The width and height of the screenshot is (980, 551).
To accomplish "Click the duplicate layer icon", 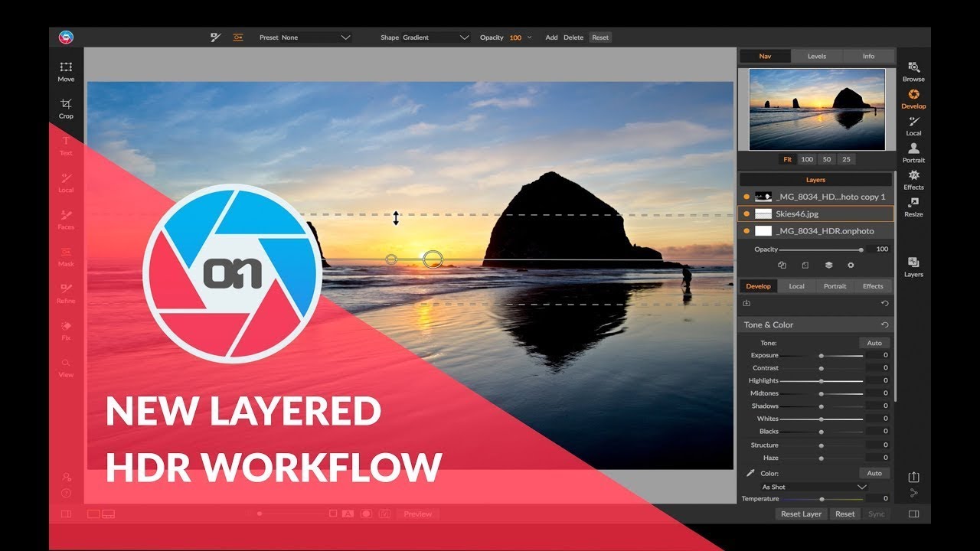I will 782,265.
